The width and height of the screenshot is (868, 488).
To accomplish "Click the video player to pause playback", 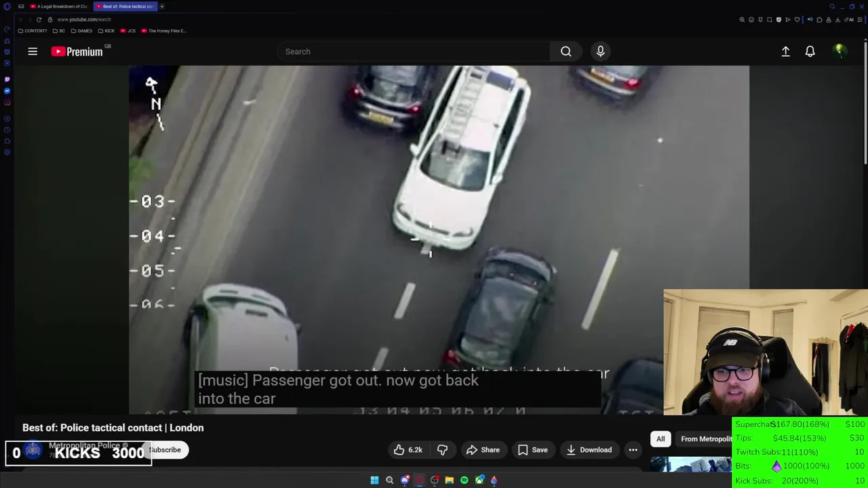I will (x=439, y=239).
